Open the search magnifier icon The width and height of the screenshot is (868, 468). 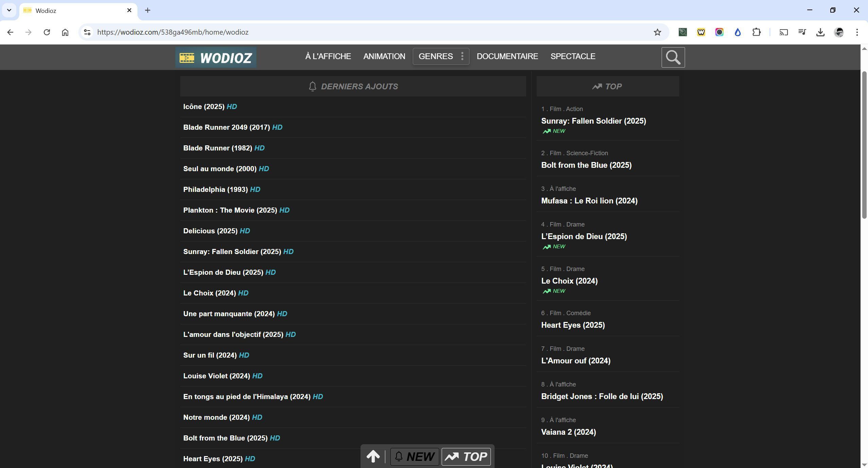(673, 57)
